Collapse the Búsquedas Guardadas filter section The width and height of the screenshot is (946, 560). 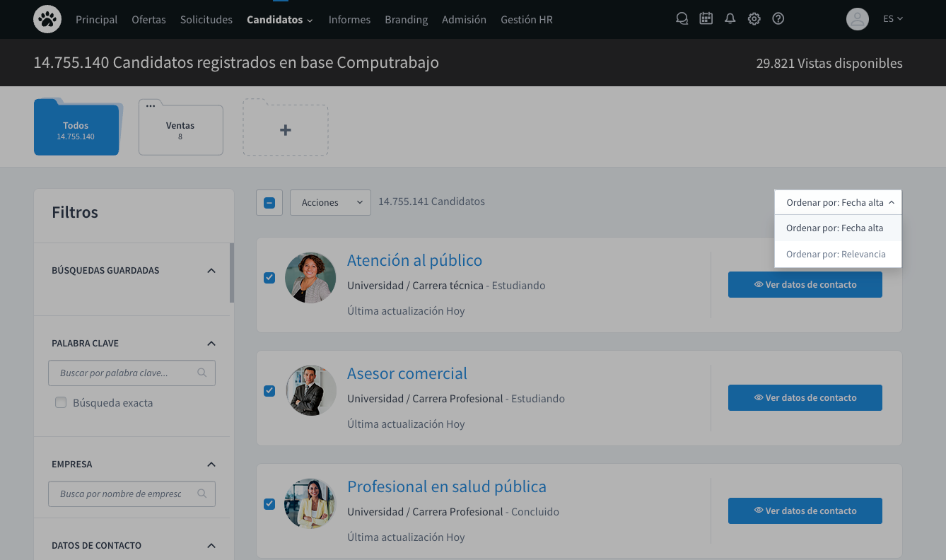pos(211,271)
